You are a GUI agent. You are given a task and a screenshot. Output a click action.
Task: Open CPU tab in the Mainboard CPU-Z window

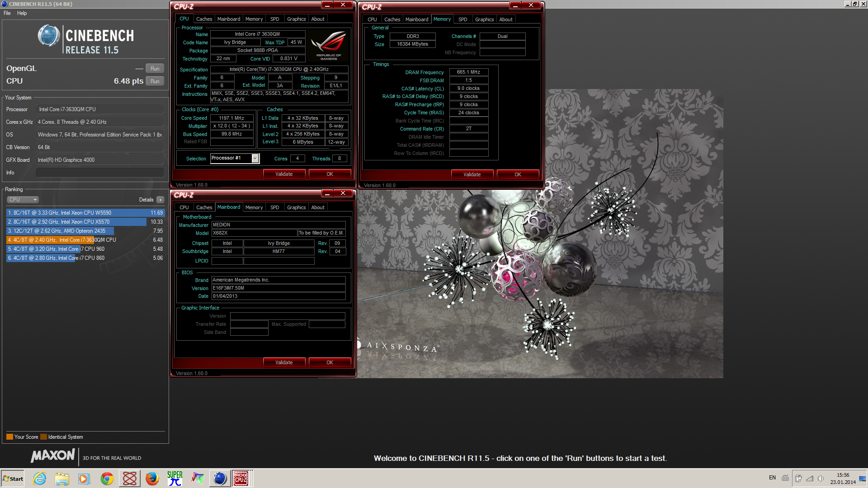[x=184, y=207]
